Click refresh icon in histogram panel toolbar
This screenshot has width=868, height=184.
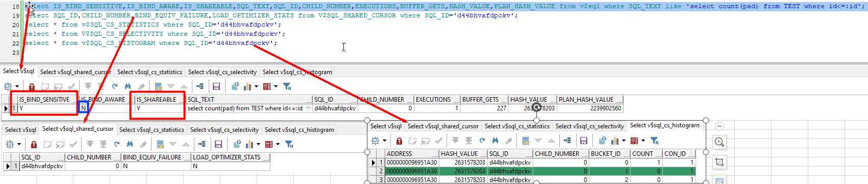(x=482, y=141)
